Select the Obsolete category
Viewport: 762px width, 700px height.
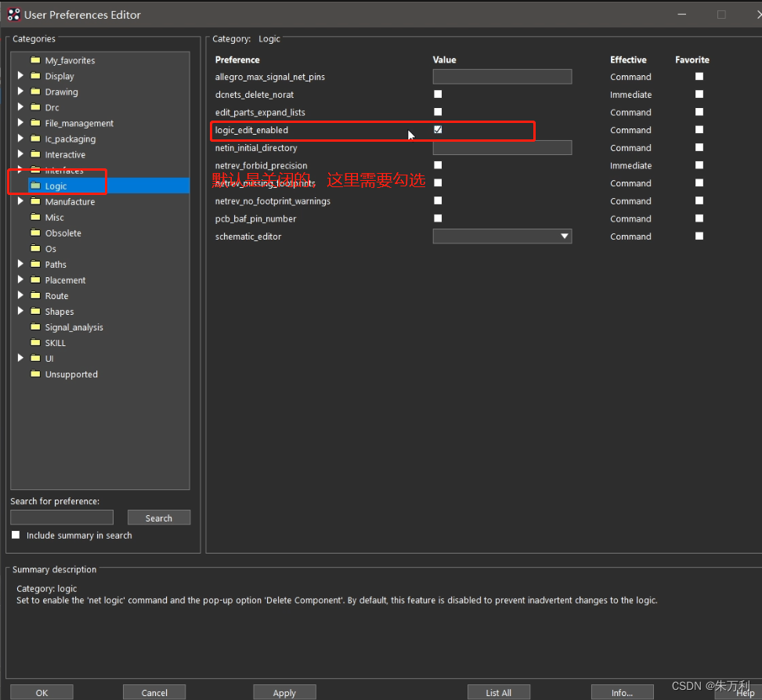(x=63, y=233)
